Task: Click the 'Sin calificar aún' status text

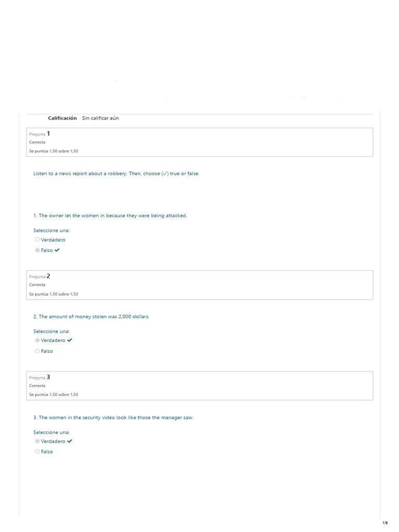Action: (x=100, y=118)
